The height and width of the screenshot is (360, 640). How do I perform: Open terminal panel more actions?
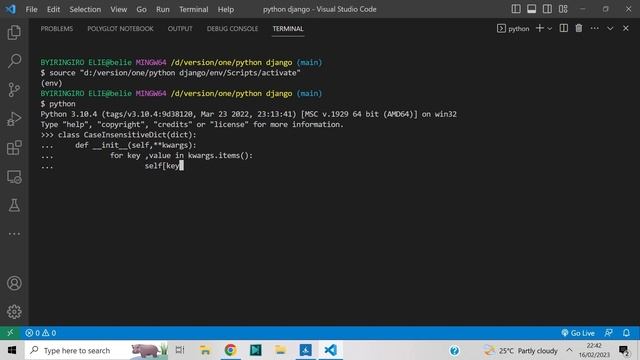coord(594,28)
